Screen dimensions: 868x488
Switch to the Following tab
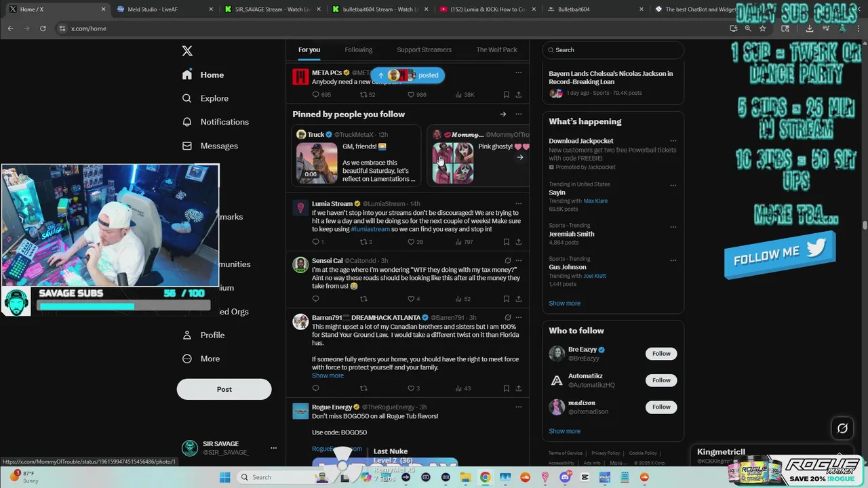358,49
